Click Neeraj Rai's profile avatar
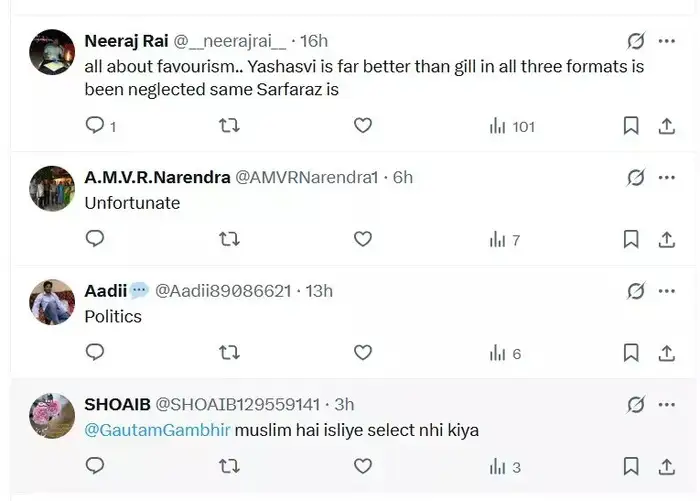 [x=52, y=53]
